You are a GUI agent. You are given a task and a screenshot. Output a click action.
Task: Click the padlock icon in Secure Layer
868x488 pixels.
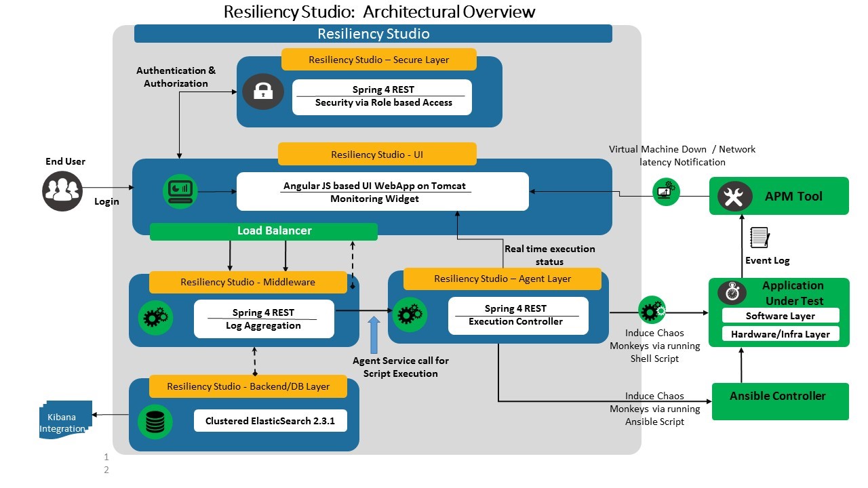(x=263, y=91)
